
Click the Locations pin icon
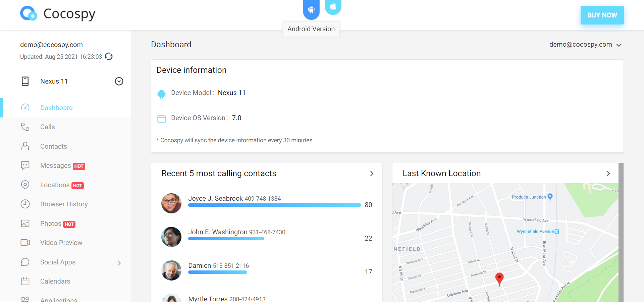click(25, 185)
